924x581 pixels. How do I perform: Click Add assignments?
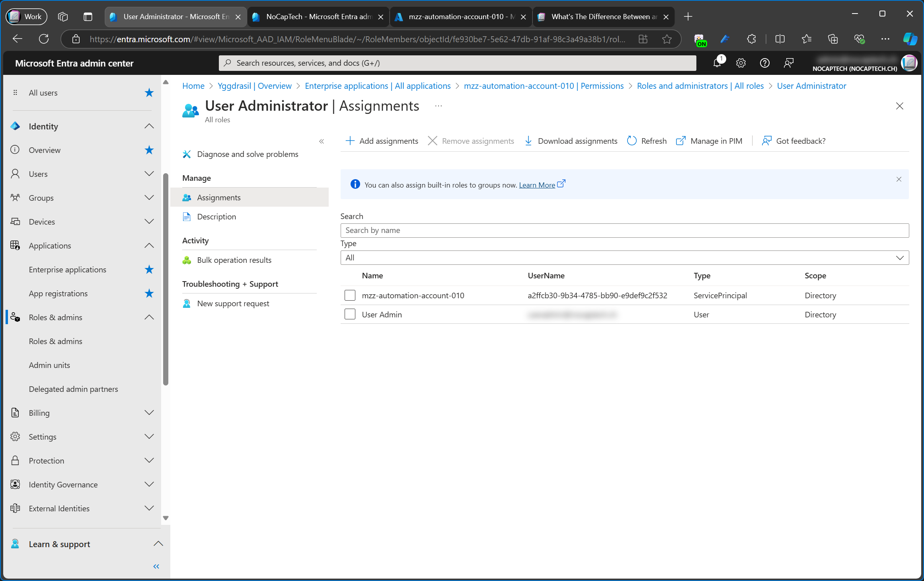pos(382,141)
